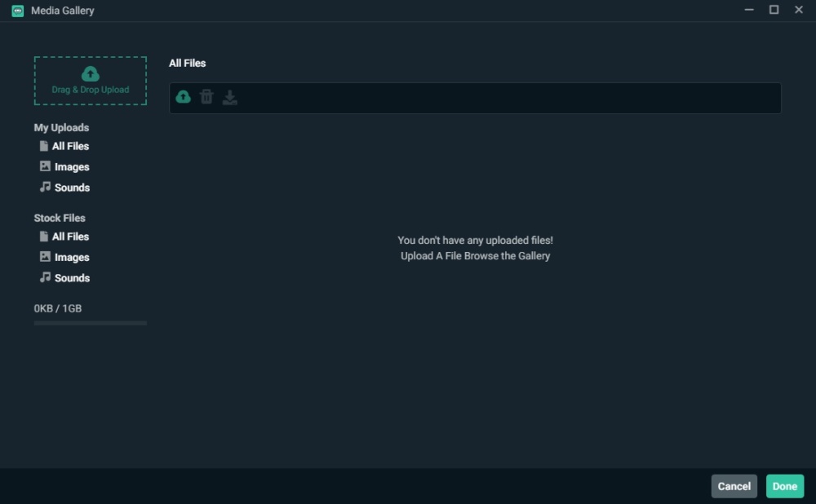The width and height of the screenshot is (816, 504).
Task: Click the "You don't have any uploaded files!" message
Action: coord(475,241)
